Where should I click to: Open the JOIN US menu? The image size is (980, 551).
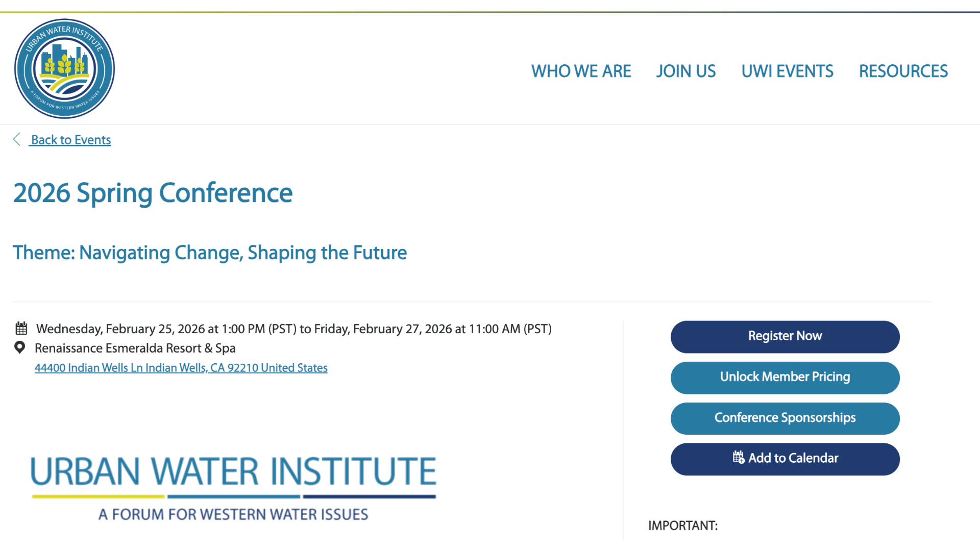click(685, 71)
